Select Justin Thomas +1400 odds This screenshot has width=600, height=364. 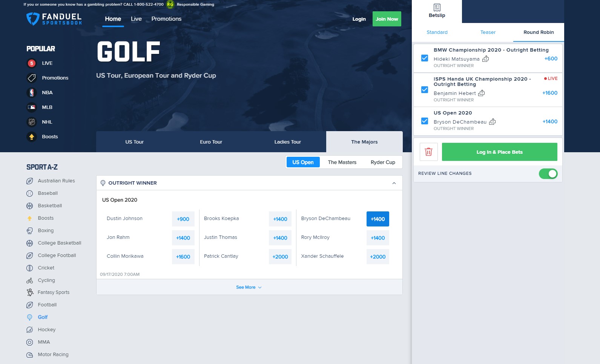click(x=280, y=238)
